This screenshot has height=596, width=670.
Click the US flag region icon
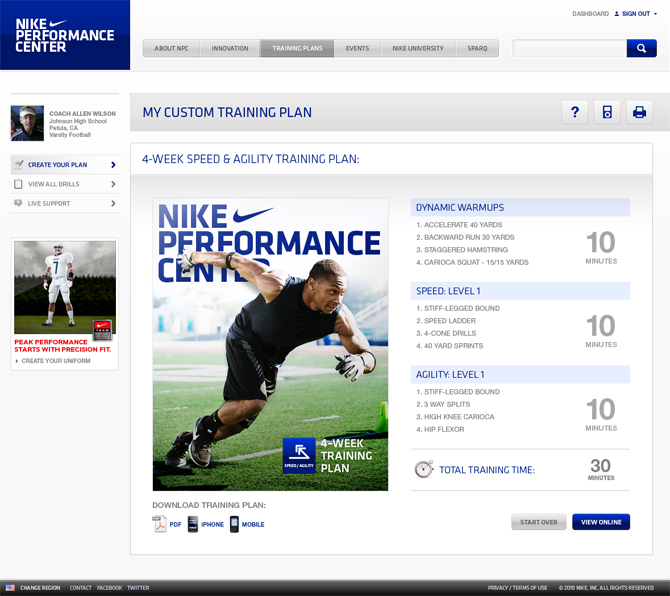click(10, 587)
